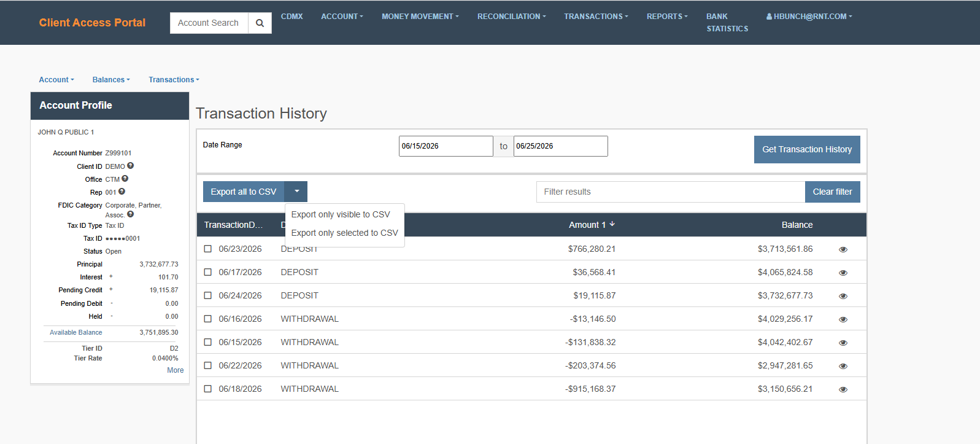Choose Export only visible to CSV
The width and height of the screenshot is (980, 444).
point(341,214)
